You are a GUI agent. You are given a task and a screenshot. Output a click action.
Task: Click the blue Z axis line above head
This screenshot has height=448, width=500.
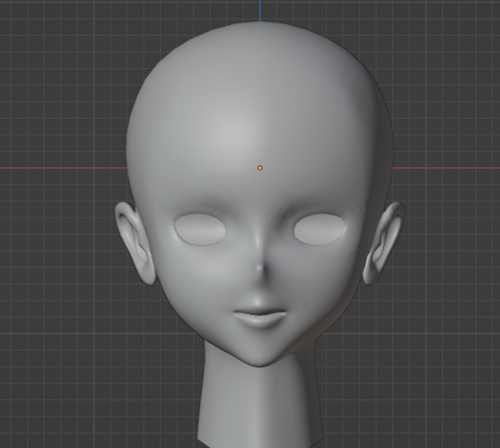[260, 10]
